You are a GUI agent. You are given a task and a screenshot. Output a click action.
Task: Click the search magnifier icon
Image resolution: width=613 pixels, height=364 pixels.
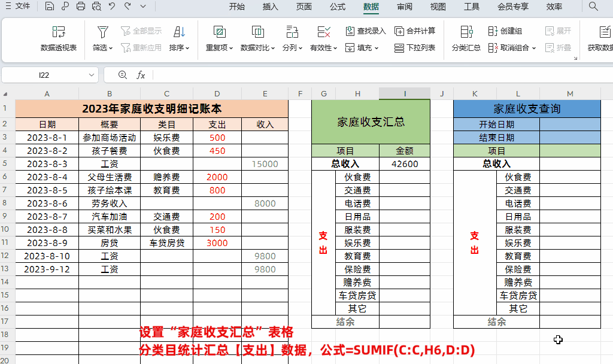coord(593,6)
